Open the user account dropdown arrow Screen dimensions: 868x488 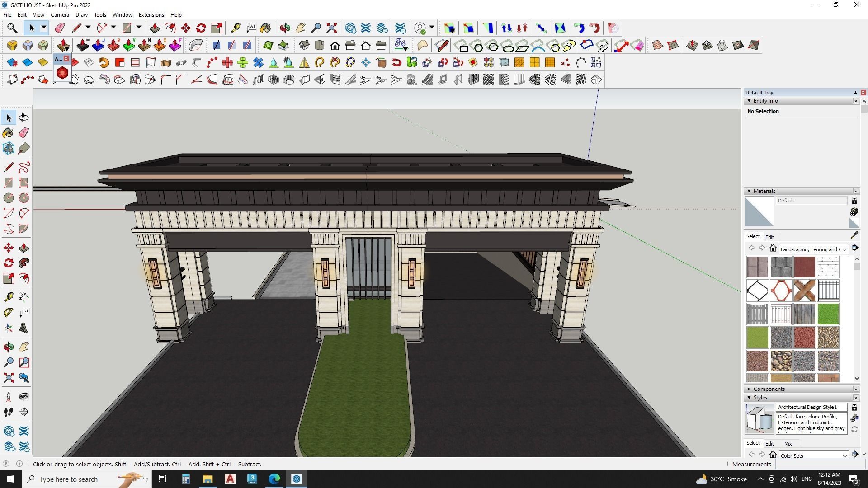pyautogui.click(x=432, y=28)
